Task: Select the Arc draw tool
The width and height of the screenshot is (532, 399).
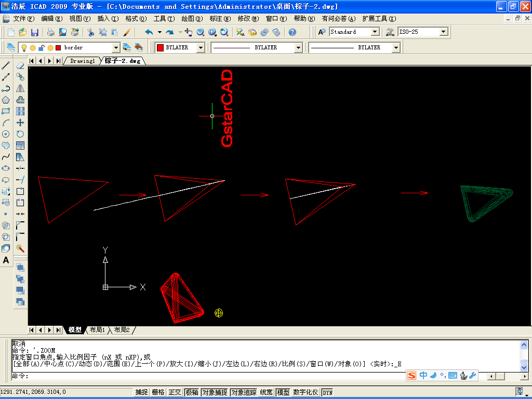Action: 6,123
